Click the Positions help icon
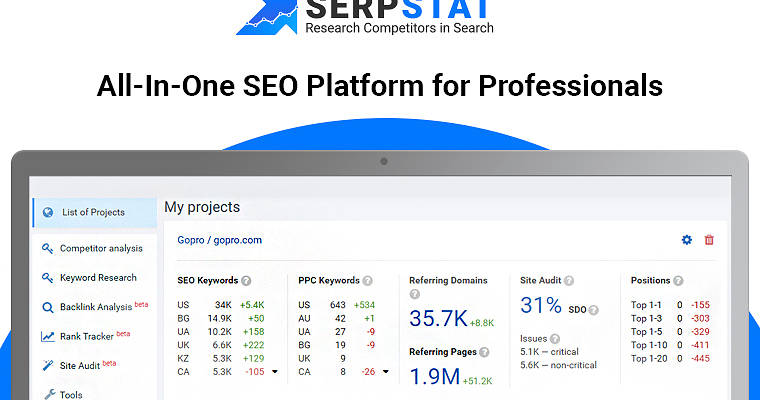 tap(678, 282)
